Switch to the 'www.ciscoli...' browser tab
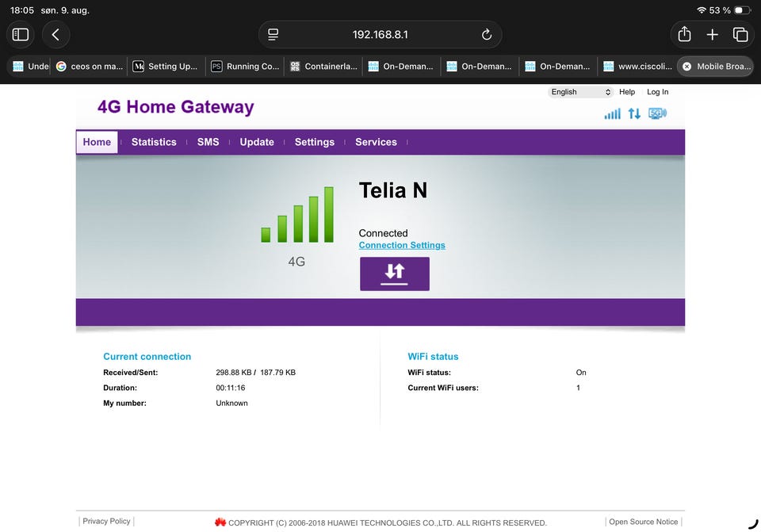Viewport: 761px width, 532px height. click(637, 67)
